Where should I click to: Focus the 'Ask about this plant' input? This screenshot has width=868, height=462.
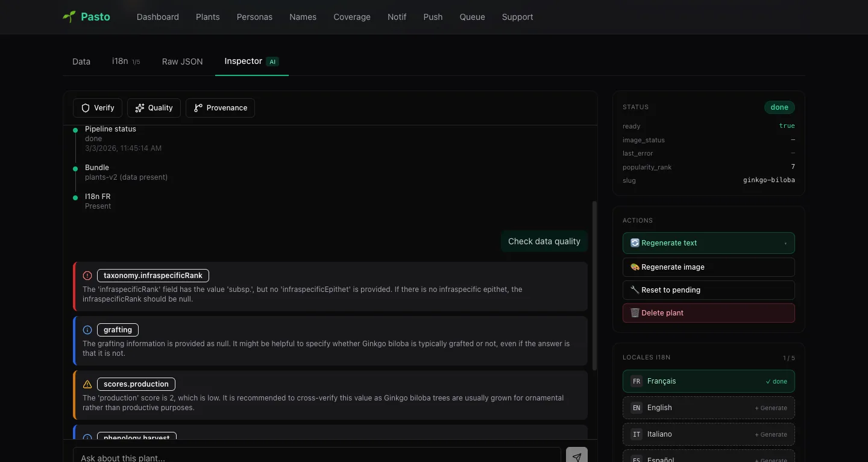pyautogui.click(x=317, y=457)
